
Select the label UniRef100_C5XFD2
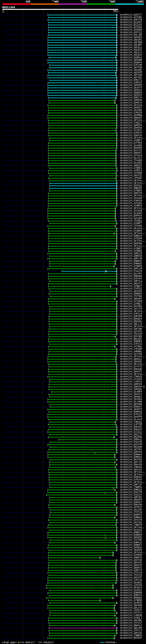click(131, 289)
